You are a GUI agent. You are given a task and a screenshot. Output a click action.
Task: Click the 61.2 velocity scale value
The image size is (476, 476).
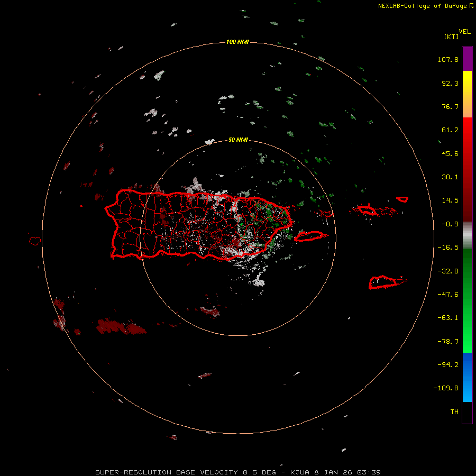(450, 130)
